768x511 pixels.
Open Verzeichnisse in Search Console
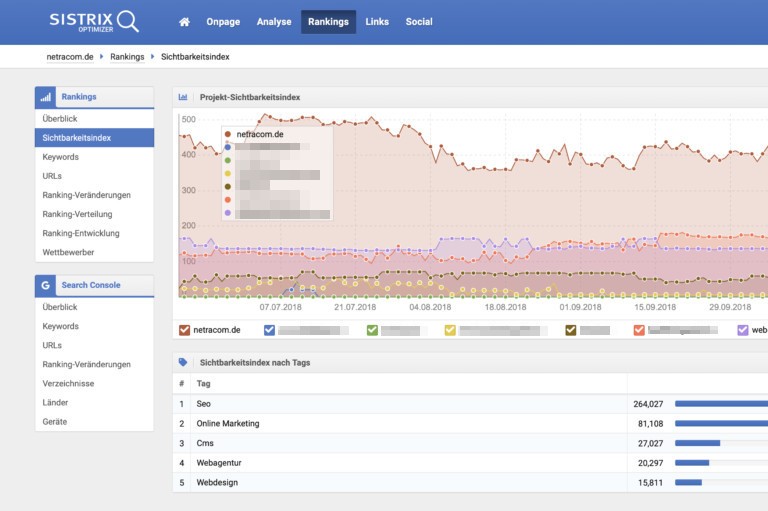94,384
